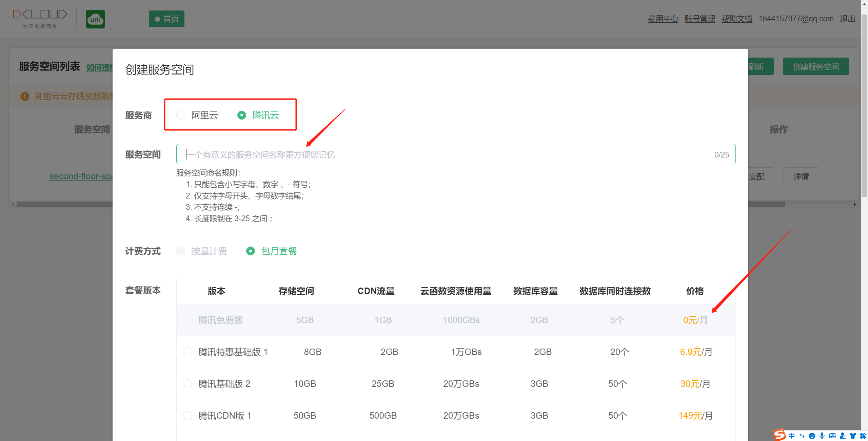The width and height of the screenshot is (868, 441).
Task: Open the Sogou toolbox grid icon
Action: coord(863,436)
